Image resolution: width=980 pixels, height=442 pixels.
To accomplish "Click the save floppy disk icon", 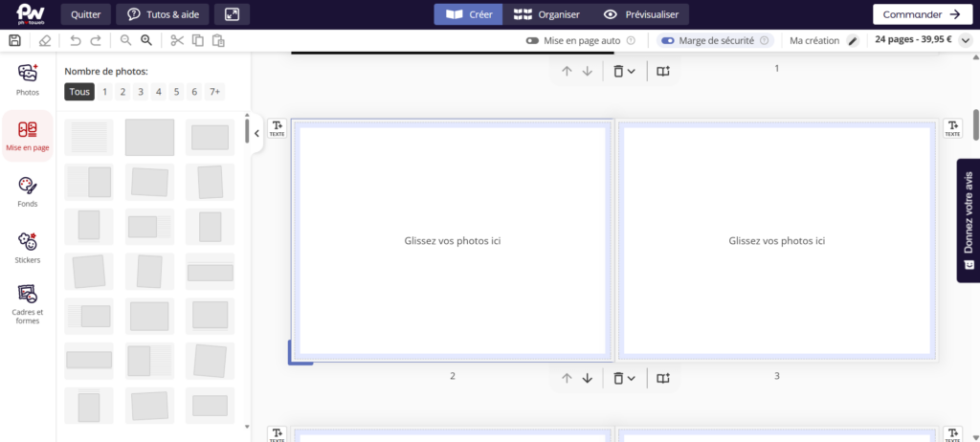I will [15, 40].
